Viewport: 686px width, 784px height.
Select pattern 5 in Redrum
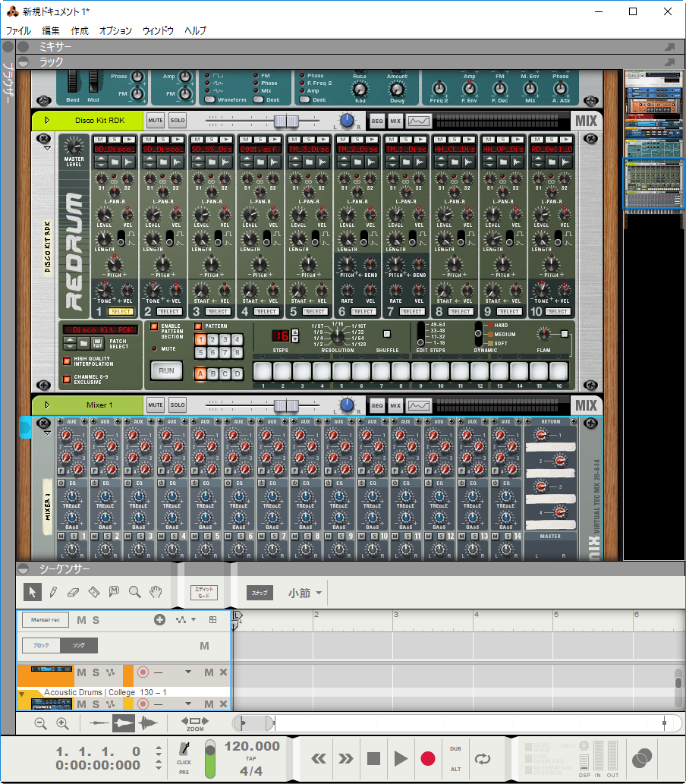tap(200, 352)
